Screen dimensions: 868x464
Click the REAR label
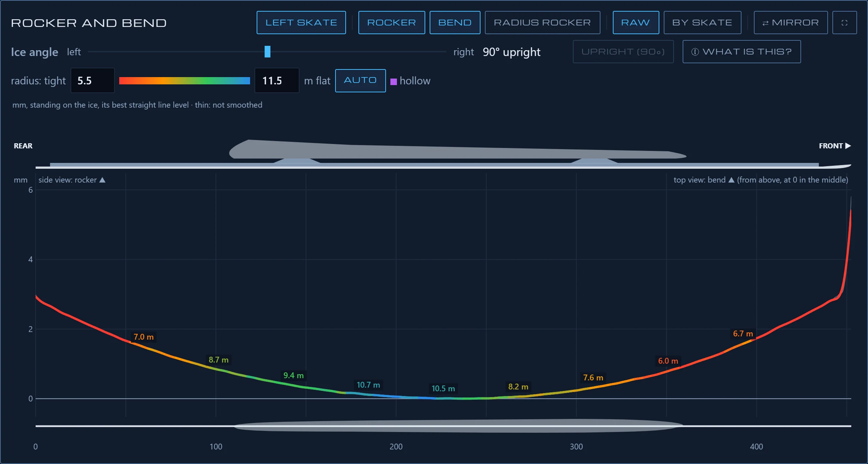click(x=23, y=146)
